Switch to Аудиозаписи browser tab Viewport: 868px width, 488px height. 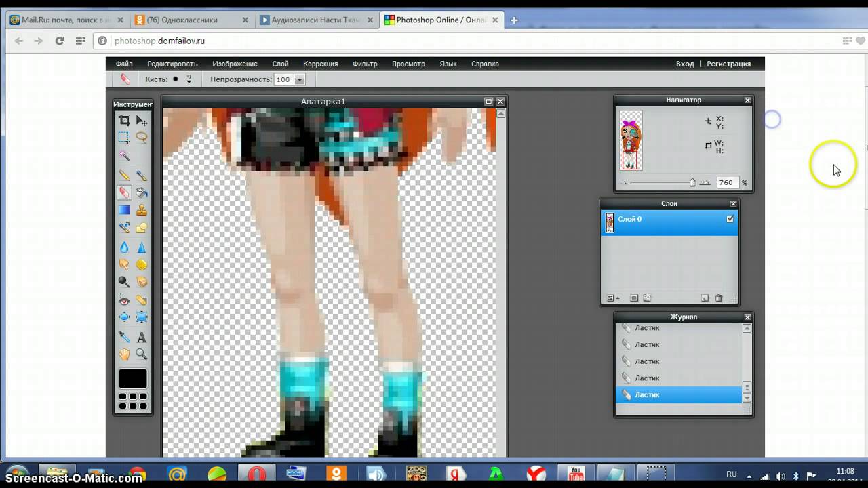click(316, 20)
